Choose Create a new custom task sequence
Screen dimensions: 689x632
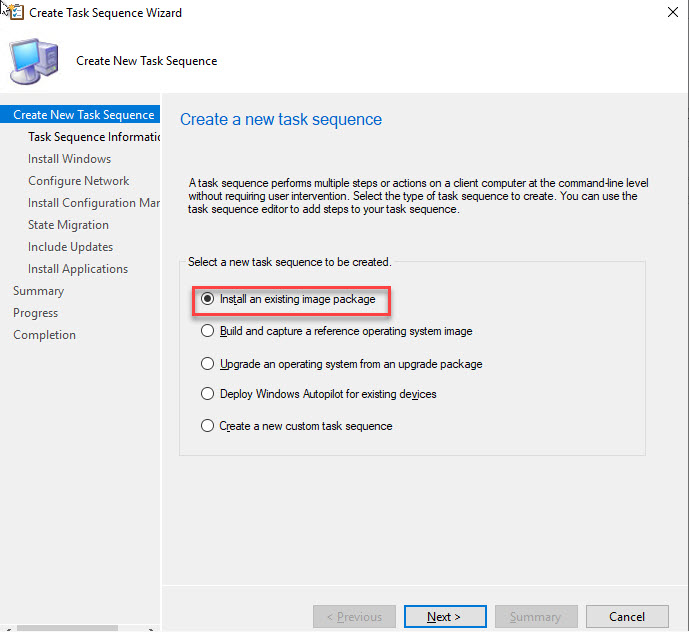pos(208,426)
